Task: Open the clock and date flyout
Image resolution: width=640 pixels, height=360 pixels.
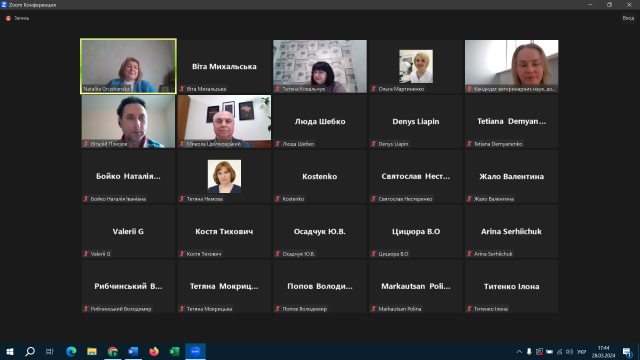Action: click(x=603, y=352)
